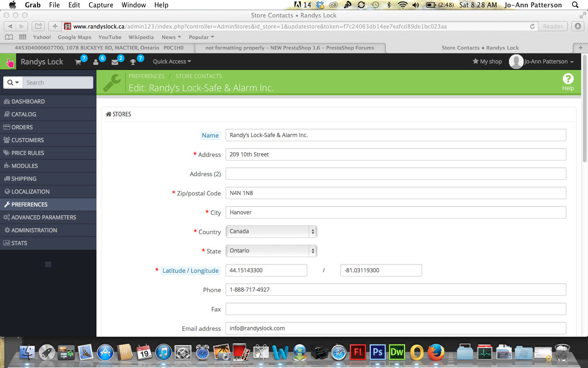Open the Shipping sidebar section
588x368 pixels.
(48, 178)
